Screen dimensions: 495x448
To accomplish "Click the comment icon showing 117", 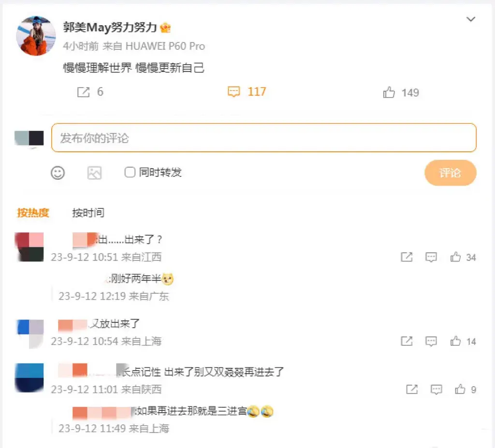I will coord(234,92).
